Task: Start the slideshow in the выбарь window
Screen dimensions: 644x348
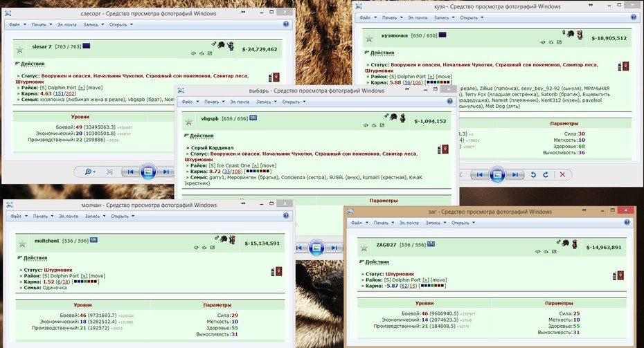Action: tap(316, 248)
